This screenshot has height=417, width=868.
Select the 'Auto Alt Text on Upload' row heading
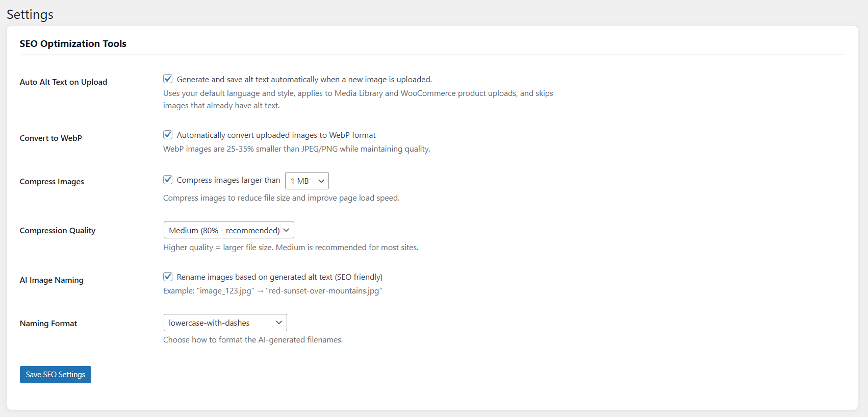[x=63, y=82]
